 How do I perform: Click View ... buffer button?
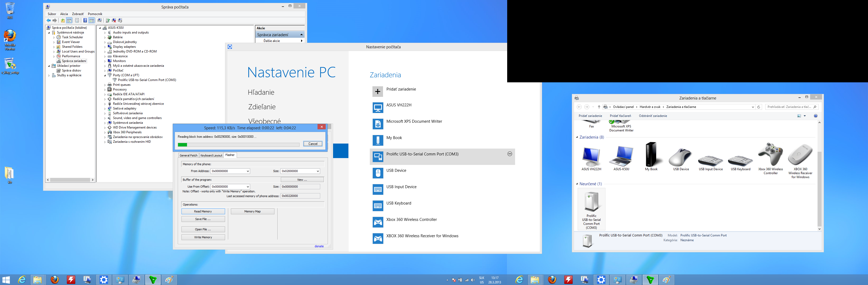[302, 180]
